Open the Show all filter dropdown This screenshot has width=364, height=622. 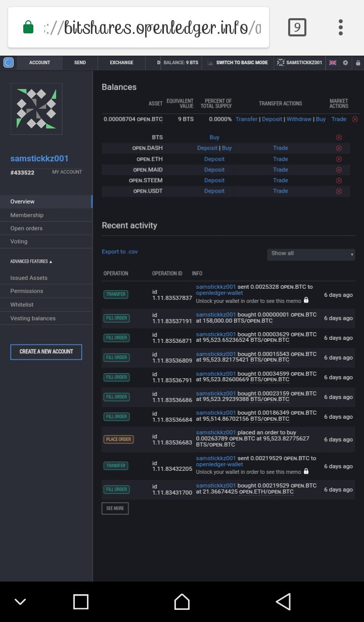pyautogui.click(x=311, y=254)
